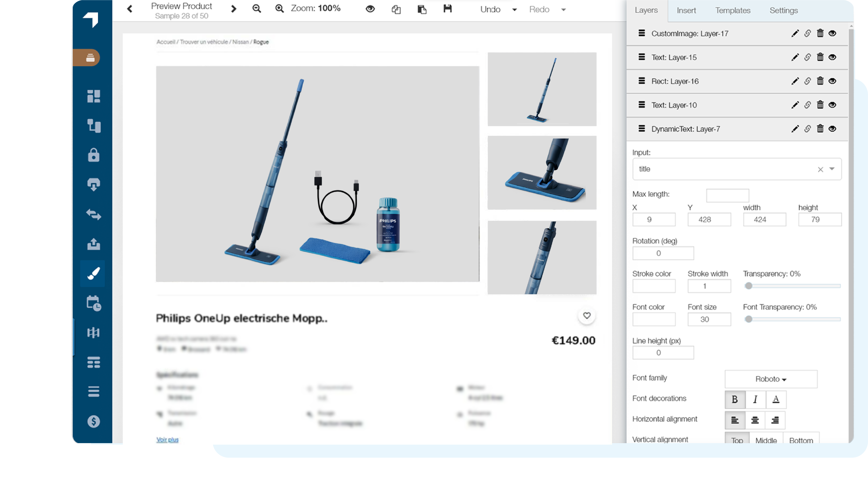
Task: Zoom out using the magnifier icon
Action: tap(256, 9)
